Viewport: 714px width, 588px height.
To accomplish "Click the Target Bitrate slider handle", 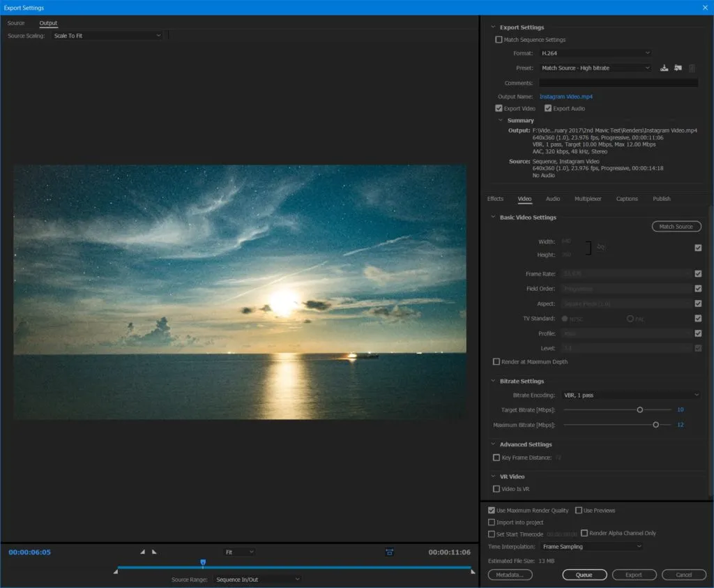I will tap(639, 409).
